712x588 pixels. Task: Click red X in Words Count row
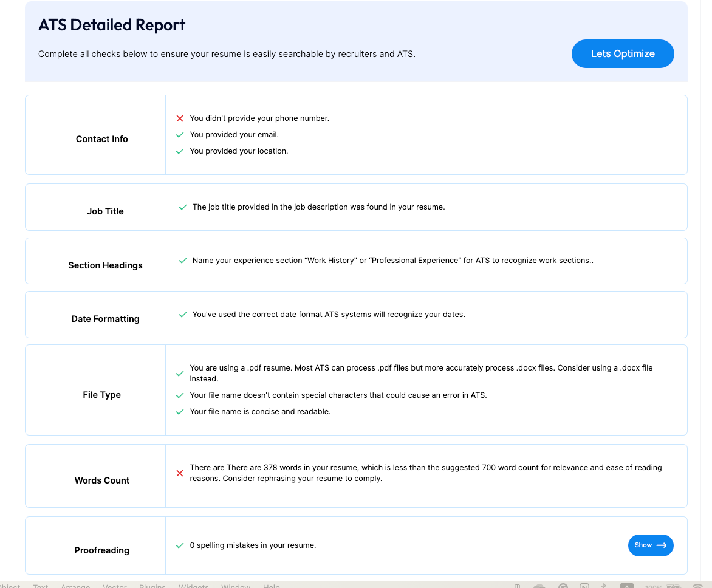(180, 473)
